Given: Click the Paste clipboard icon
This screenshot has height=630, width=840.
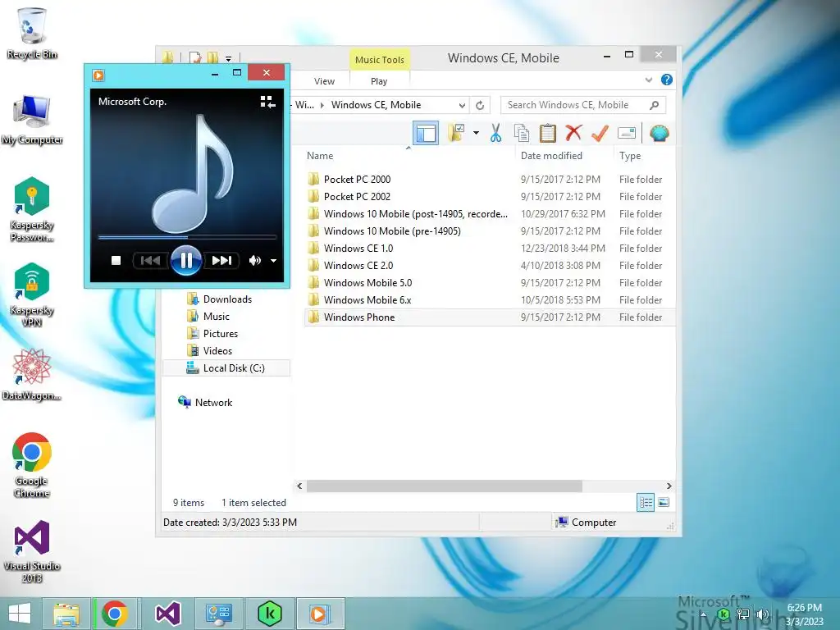Looking at the screenshot, I should click(x=547, y=133).
